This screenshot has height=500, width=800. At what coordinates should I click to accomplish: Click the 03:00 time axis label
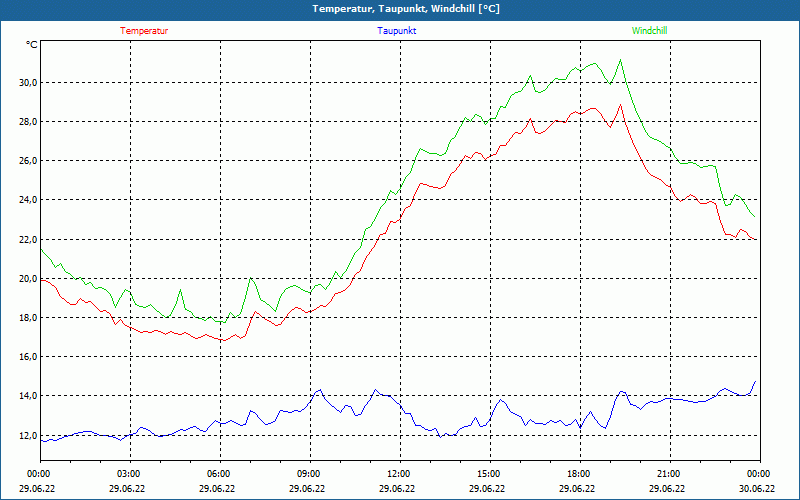coord(131,474)
